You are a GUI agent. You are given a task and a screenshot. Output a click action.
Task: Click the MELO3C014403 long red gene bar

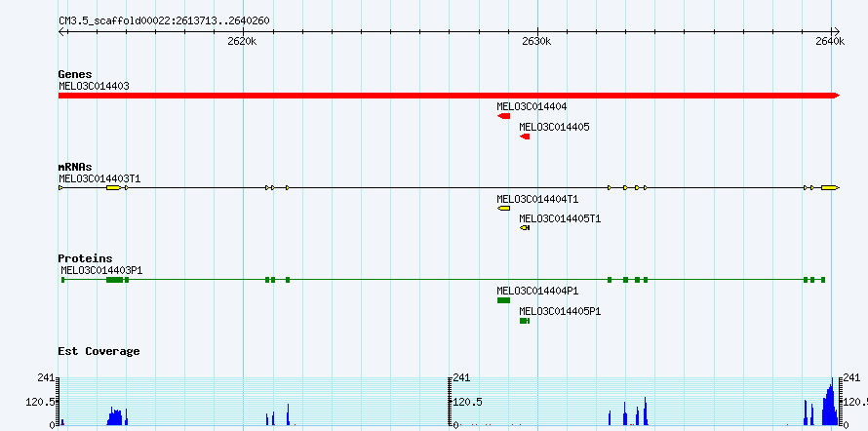point(449,96)
